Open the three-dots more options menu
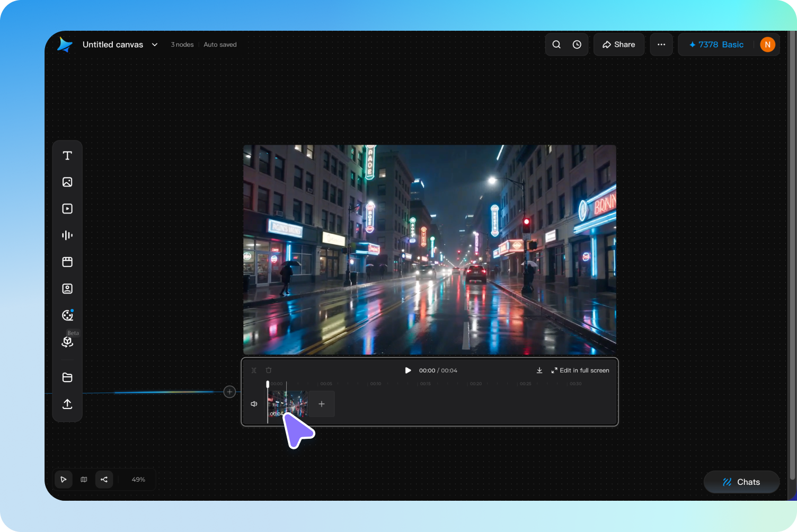The height and width of the screenshot is (532, 797). pyautogui.click(x=661, y=45)
